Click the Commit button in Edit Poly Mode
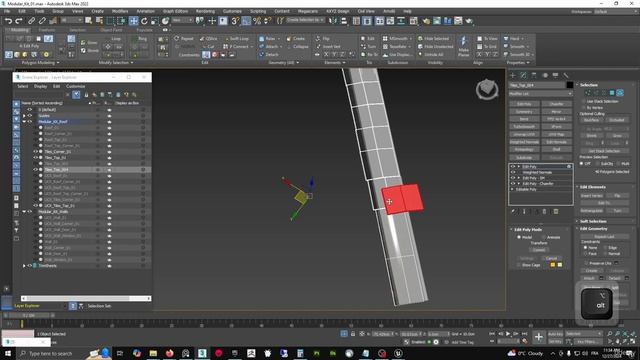This screenshot has width=640, height=360. [x=539, y=250]
